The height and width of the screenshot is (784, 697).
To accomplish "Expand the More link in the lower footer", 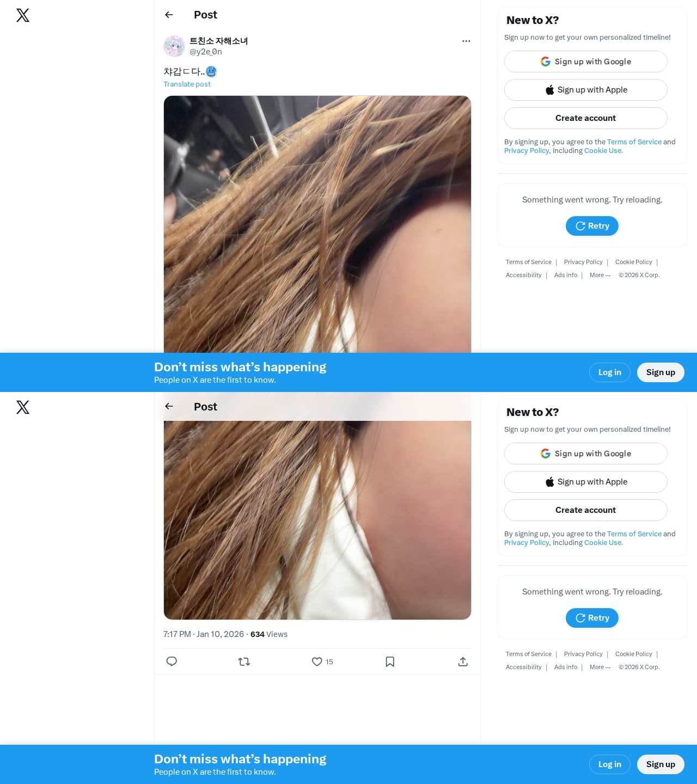I will click(x=600, y=667).
